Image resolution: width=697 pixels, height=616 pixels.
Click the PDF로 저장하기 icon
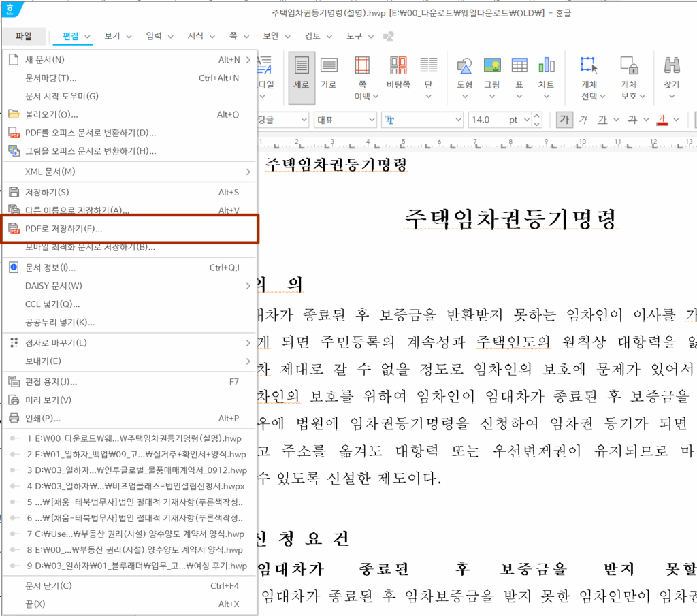click(14, 229)
